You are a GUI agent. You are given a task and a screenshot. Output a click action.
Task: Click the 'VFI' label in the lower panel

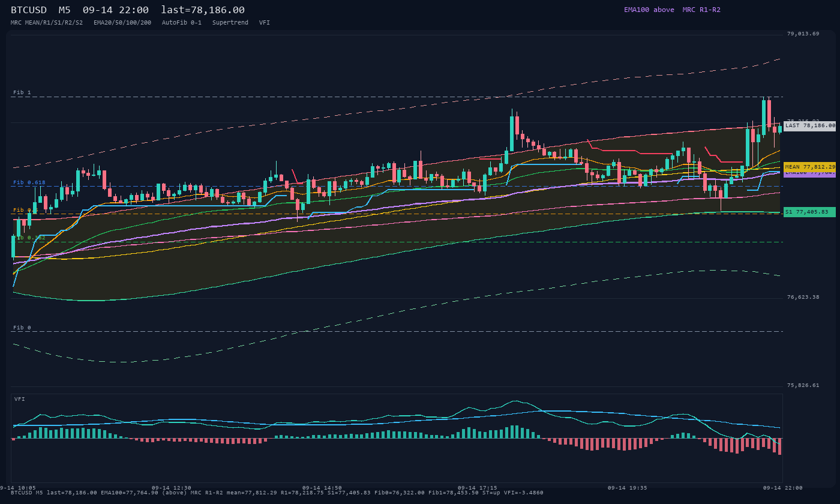20,399
